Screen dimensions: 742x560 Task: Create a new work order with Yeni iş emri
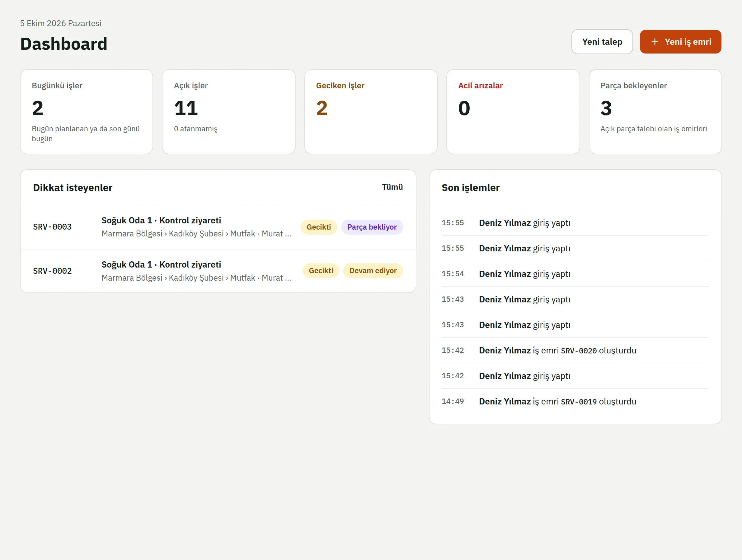680,42
